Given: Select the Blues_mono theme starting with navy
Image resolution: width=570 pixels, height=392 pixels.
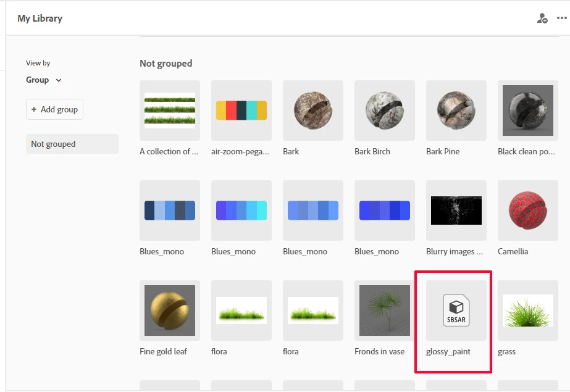Looking at the screenshot, I should [170, 211].
